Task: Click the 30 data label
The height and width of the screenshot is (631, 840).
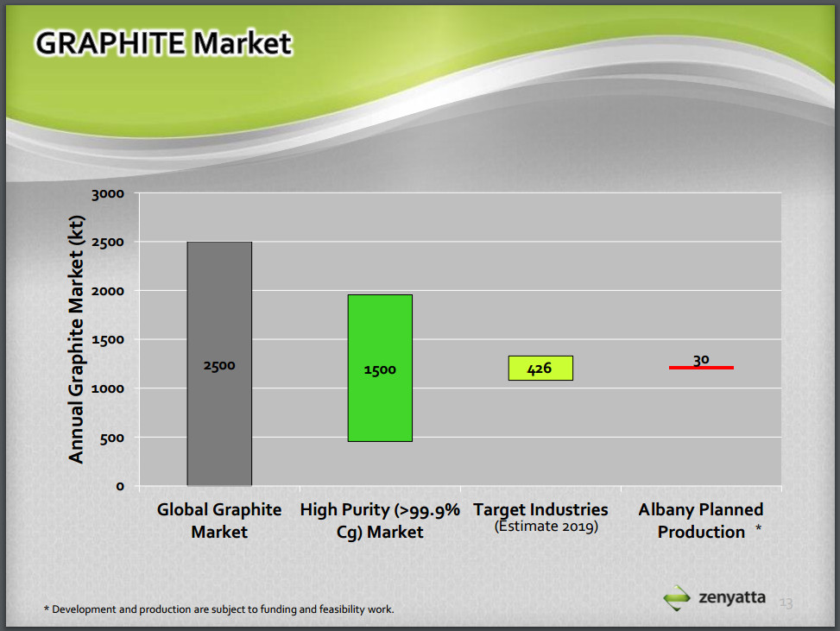Action: tap(701, 359)
